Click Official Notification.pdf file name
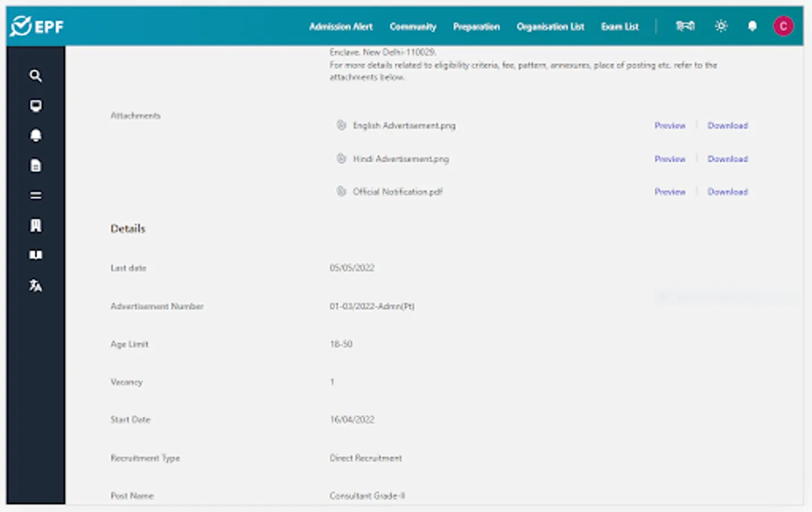Screen dimensions: 812x512 pyautogui.click(x=398, y=192)
